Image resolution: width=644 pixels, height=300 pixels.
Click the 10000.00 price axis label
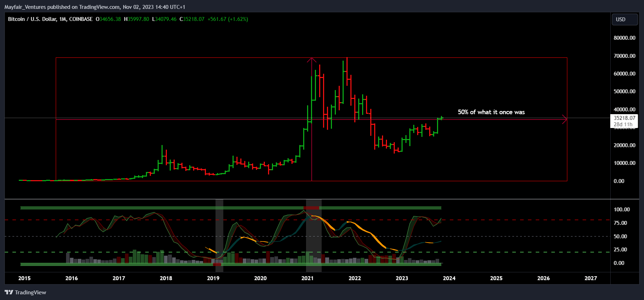click(x=624, y=163)
